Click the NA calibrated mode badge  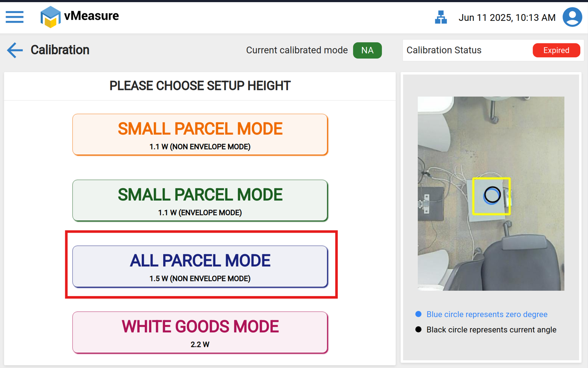tap(367, 50)
